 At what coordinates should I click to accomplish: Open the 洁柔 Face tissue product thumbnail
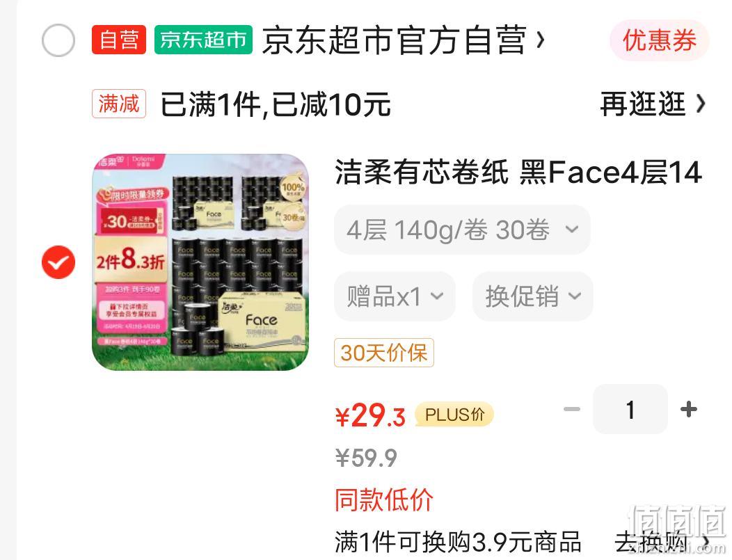pos(200,262)
